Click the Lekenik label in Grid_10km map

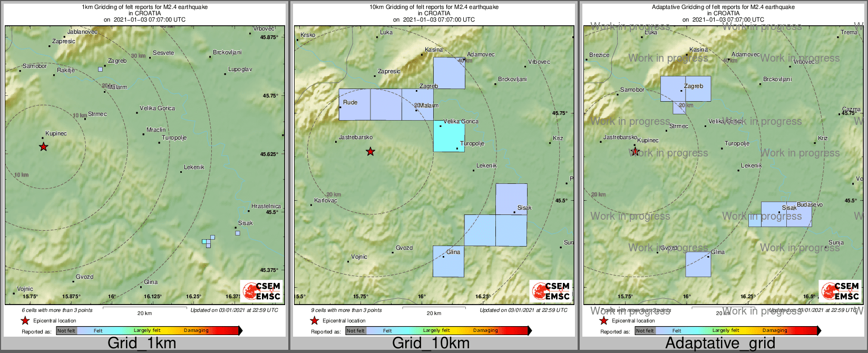pyautogui.click(x=486, y=165)
